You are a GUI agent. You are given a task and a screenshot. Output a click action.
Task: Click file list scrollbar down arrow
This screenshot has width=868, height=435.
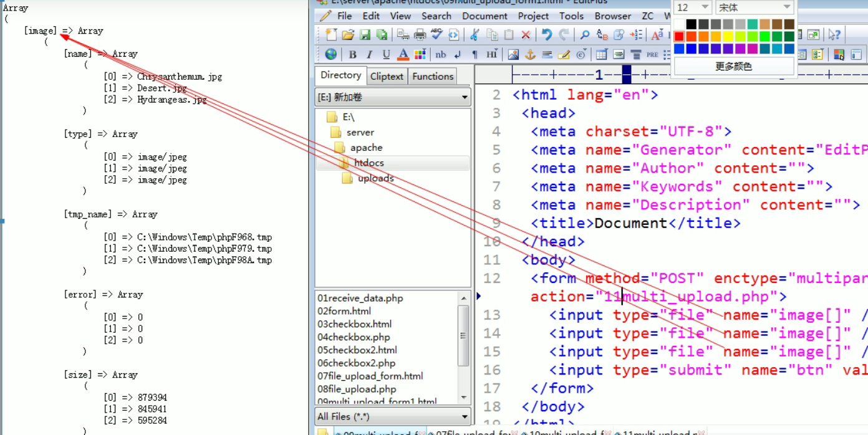(x=463, y=398)
